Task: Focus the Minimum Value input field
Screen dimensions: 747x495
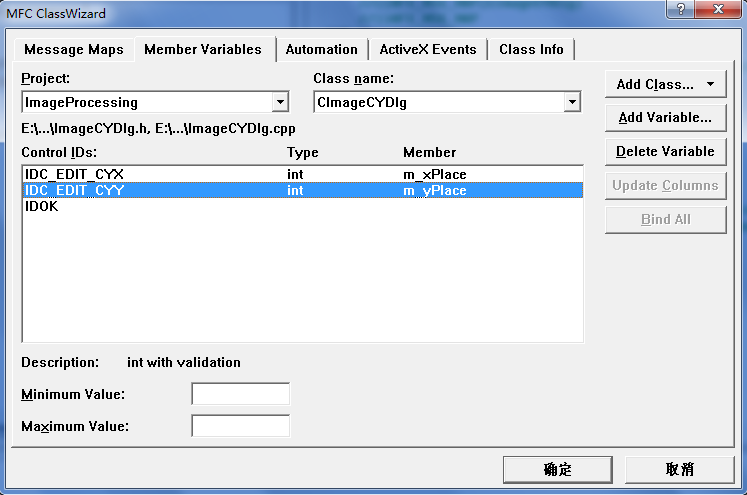Action: [x=241, y=394]
